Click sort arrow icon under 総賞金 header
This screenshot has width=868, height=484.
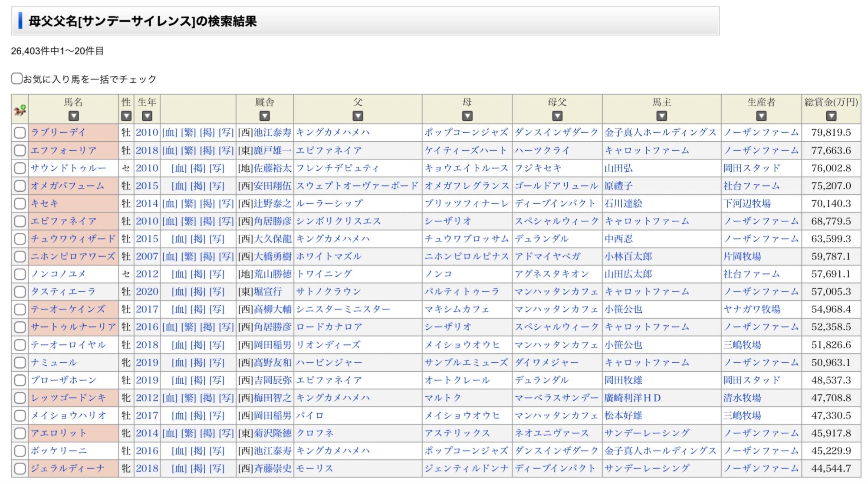(831, 116)
